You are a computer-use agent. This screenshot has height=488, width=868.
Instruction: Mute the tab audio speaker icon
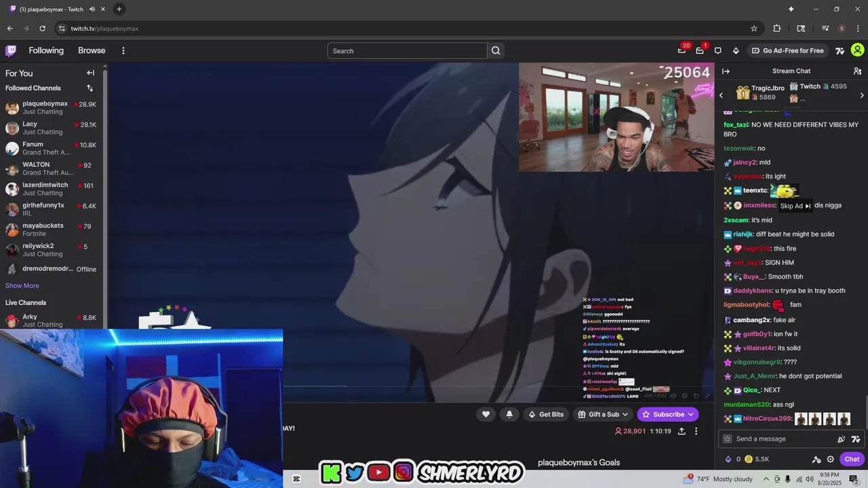coord(92,9)
